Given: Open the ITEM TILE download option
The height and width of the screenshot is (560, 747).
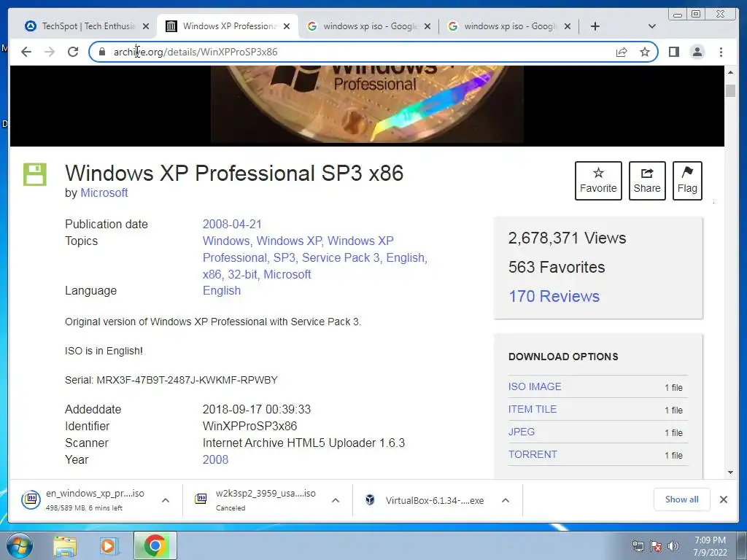Looking at the screenshot, I should [x=532, y=409].
